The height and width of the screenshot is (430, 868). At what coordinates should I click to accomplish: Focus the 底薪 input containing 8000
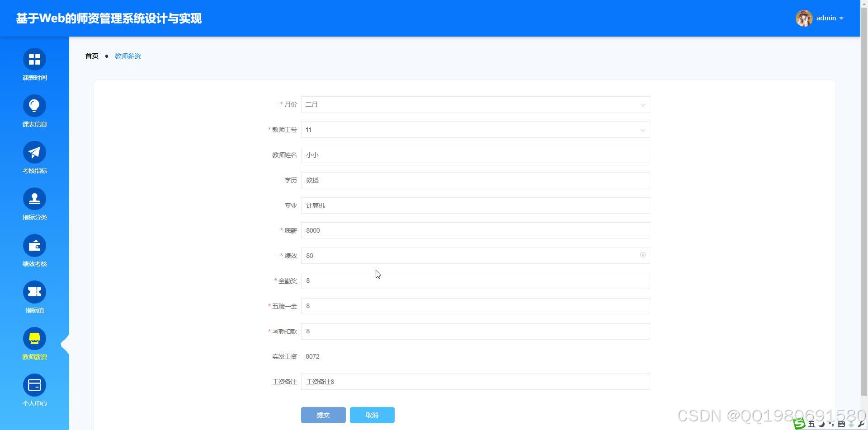point(475,230)
